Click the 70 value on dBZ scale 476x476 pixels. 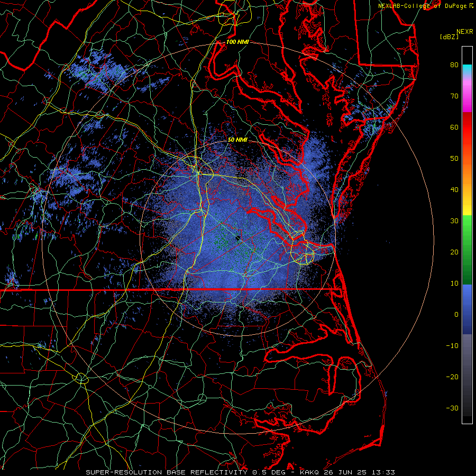coord(454,96)
